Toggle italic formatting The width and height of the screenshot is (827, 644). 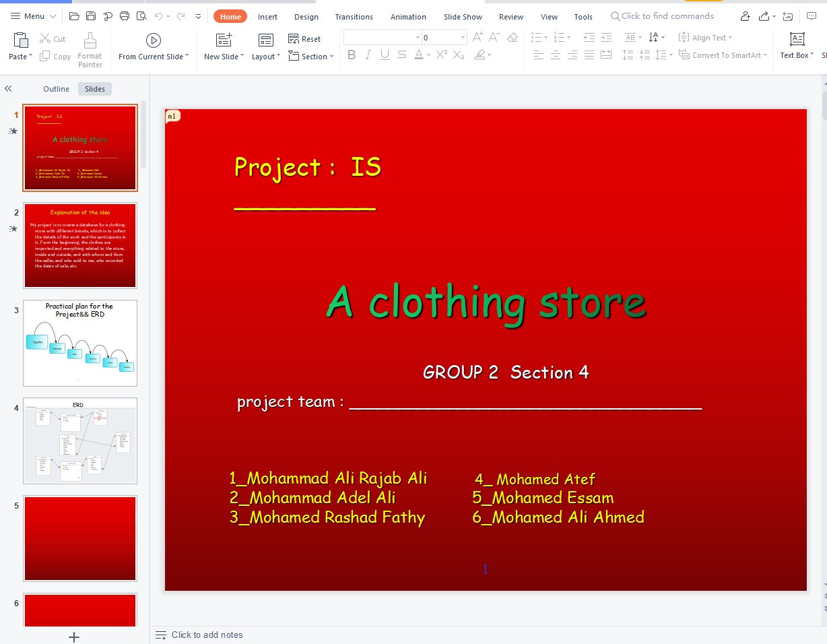pyautogui.click(x=368, y=55)
